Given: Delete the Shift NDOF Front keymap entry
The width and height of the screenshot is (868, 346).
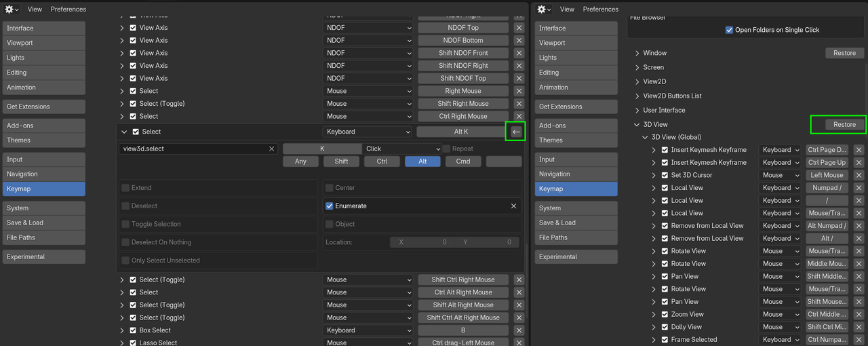Looking at the screenshot, I should [519, 53].
